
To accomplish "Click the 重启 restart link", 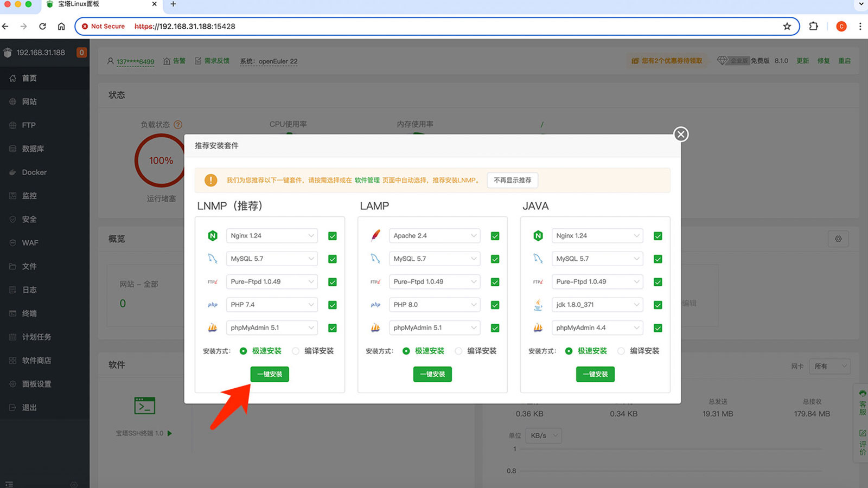I will tap(845, 61).
